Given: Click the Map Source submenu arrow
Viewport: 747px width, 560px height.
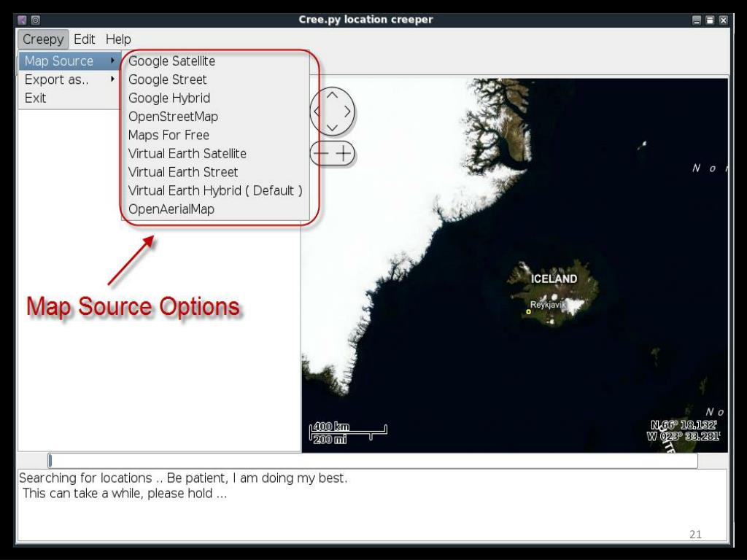Looking at the screenshot, I should click(112, 61).
